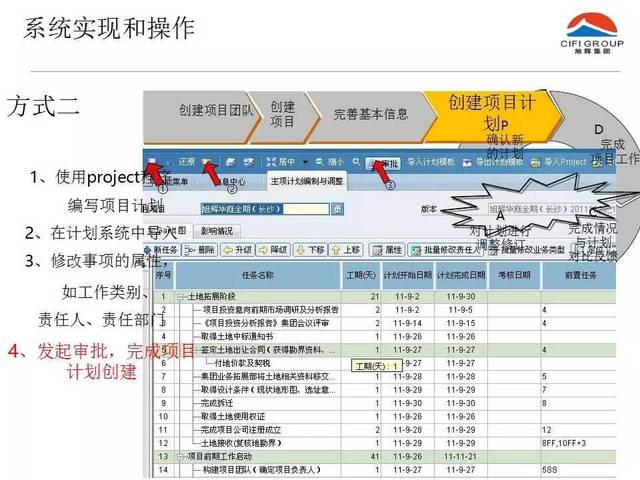The height and width of the screenshot is (480, 640).
Task: Click the 任务名称 column header
Action: tap(258, 276)
